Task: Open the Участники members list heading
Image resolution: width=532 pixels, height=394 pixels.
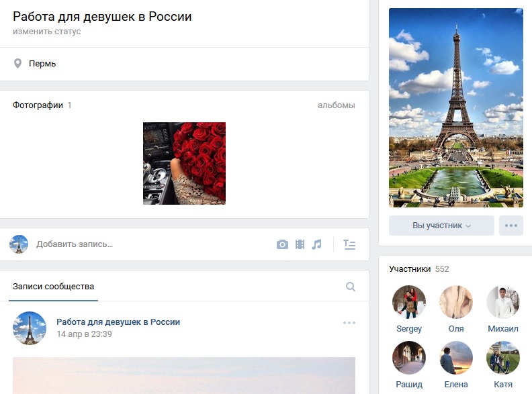Action: (410, 269)
